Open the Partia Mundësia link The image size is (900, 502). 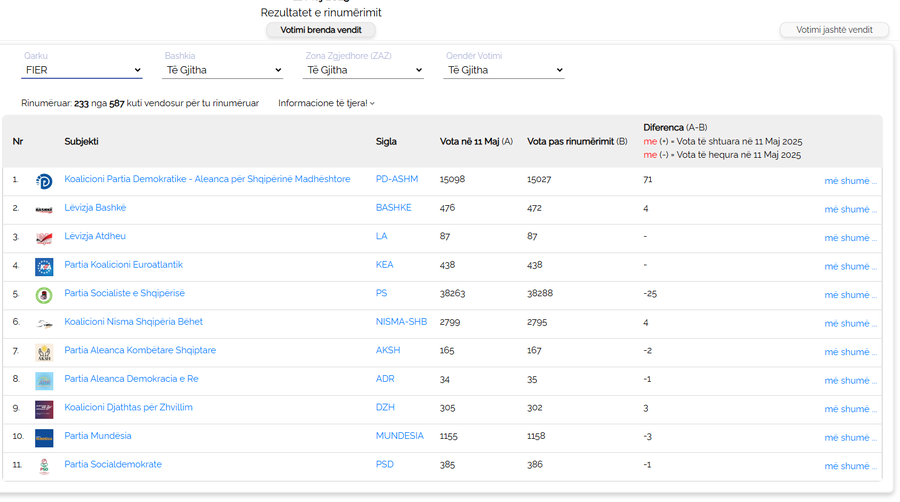(98, 436)
